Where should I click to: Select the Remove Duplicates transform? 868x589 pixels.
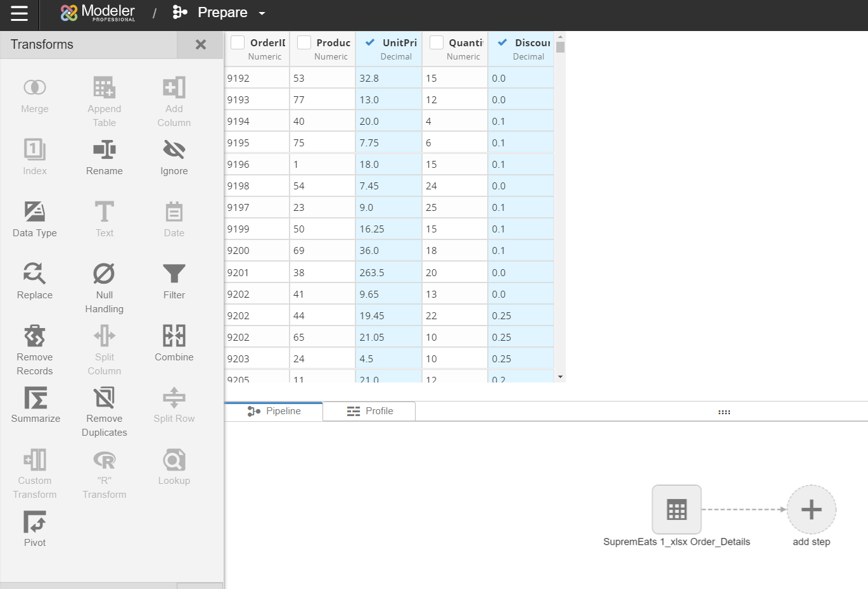(104, 398)
